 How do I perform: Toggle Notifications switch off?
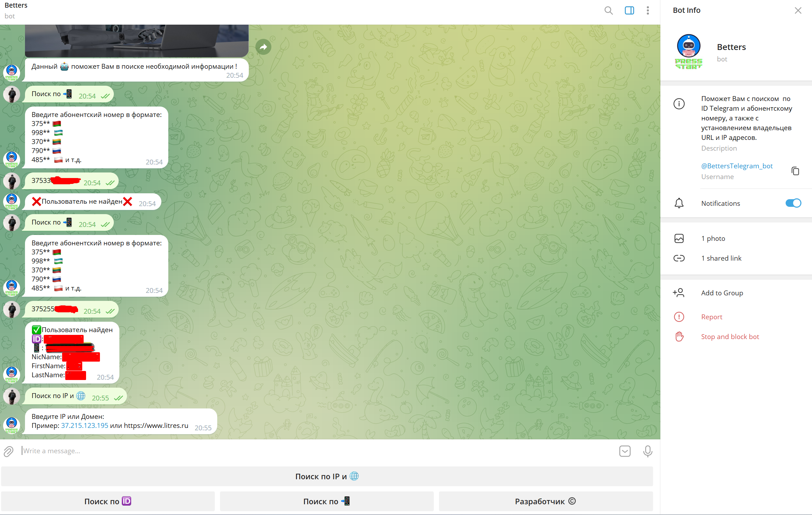pos(793,203)
